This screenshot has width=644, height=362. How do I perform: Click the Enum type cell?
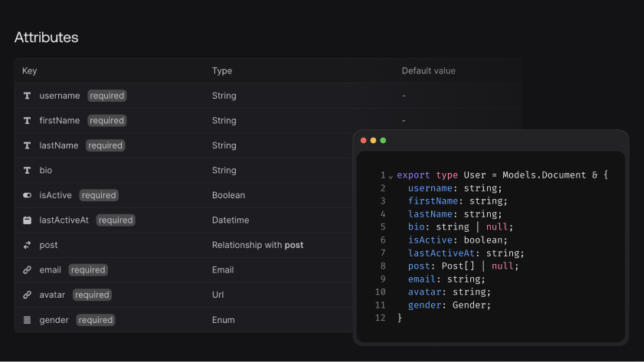224,320
